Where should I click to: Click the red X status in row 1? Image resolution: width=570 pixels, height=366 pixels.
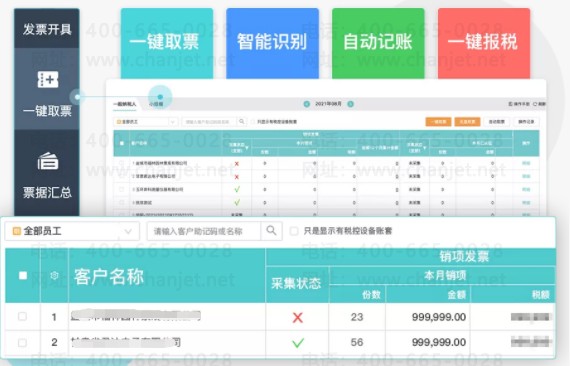[x=297, y=318]
